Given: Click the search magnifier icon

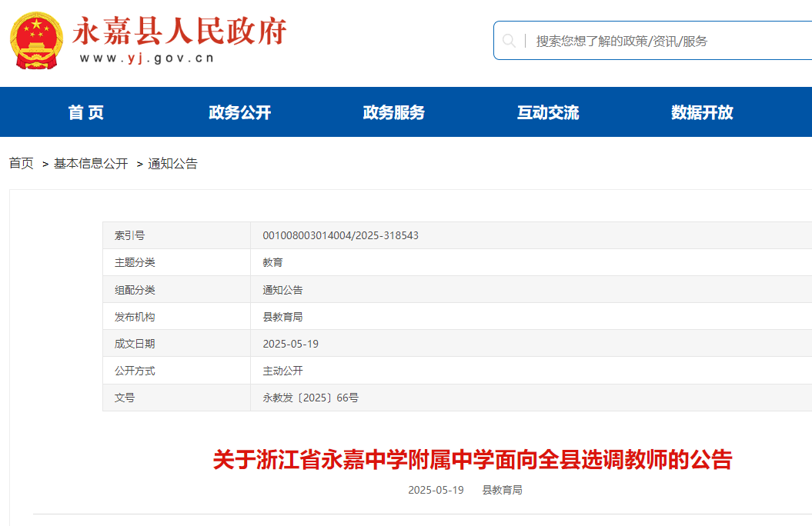Looking at the screenshot, I should tap(509, 41).
